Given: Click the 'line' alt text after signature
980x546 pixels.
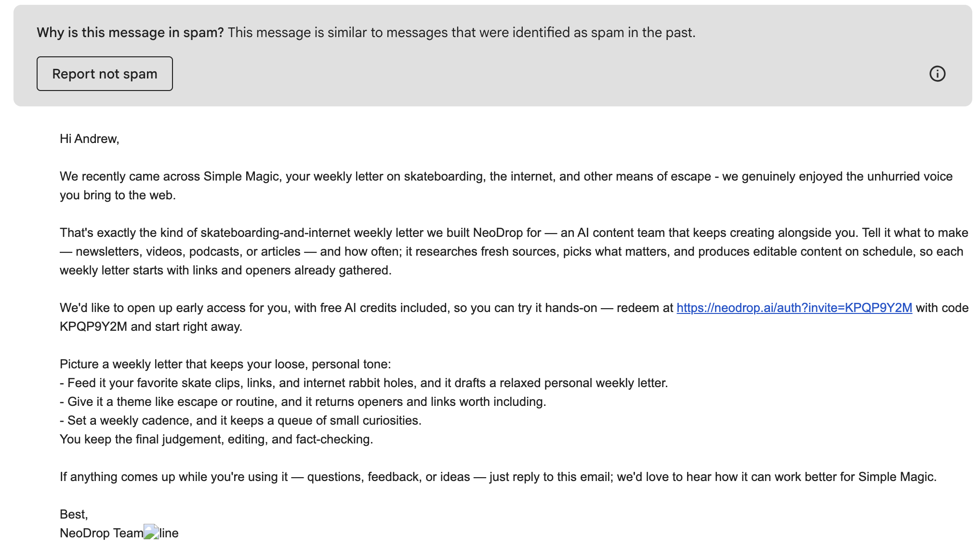Looking at the screenshot, I should tap(169, 533).
